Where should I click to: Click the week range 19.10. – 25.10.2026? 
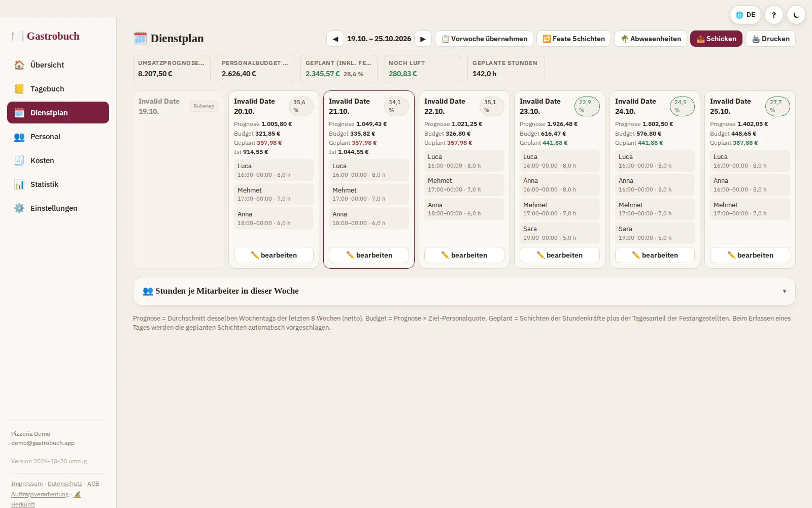tap(379, 39)
